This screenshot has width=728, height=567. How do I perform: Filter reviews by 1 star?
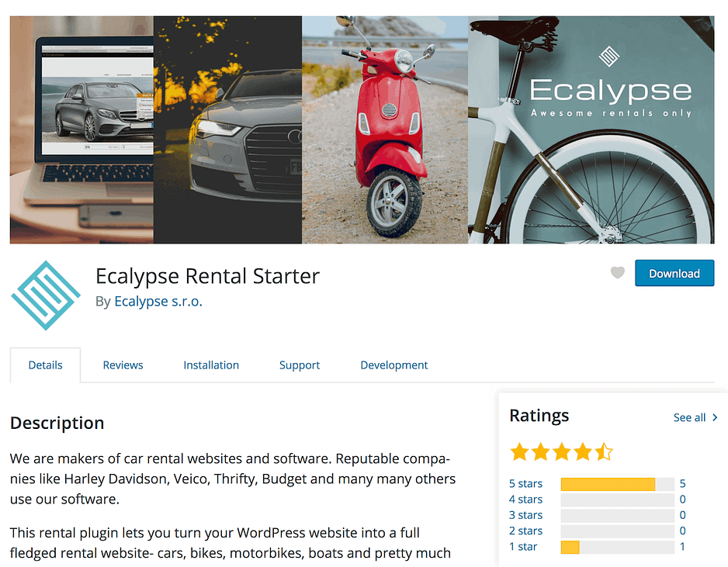click(x=523, y=547)
